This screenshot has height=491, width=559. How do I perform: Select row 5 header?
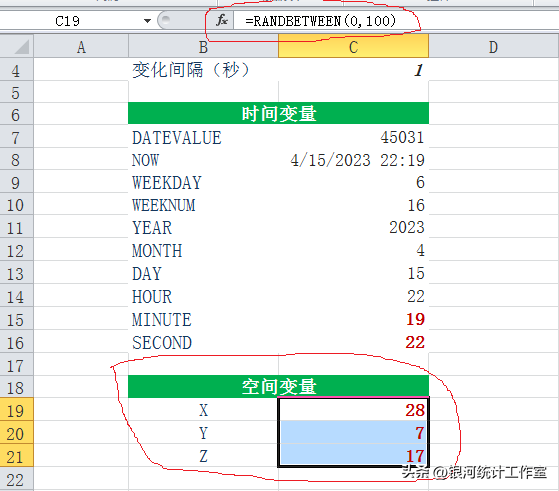tap(16, 92)
